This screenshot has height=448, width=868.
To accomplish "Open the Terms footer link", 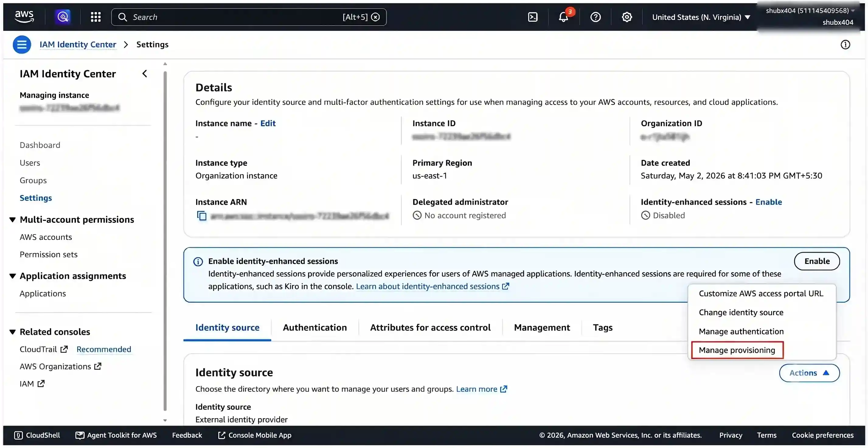I will (767, 436).
